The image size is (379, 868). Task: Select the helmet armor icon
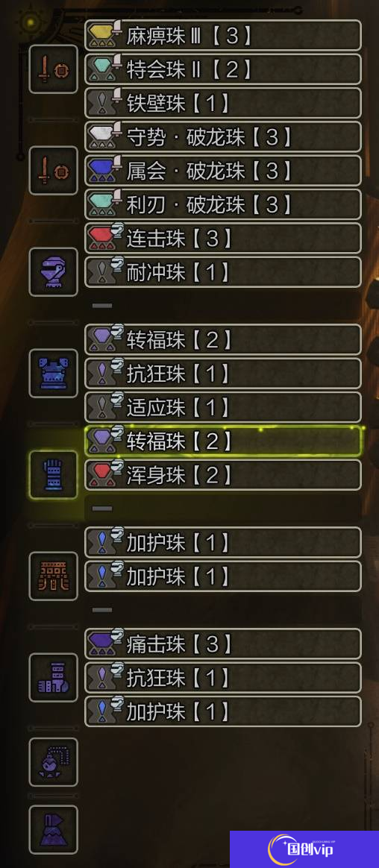point(53,271)
